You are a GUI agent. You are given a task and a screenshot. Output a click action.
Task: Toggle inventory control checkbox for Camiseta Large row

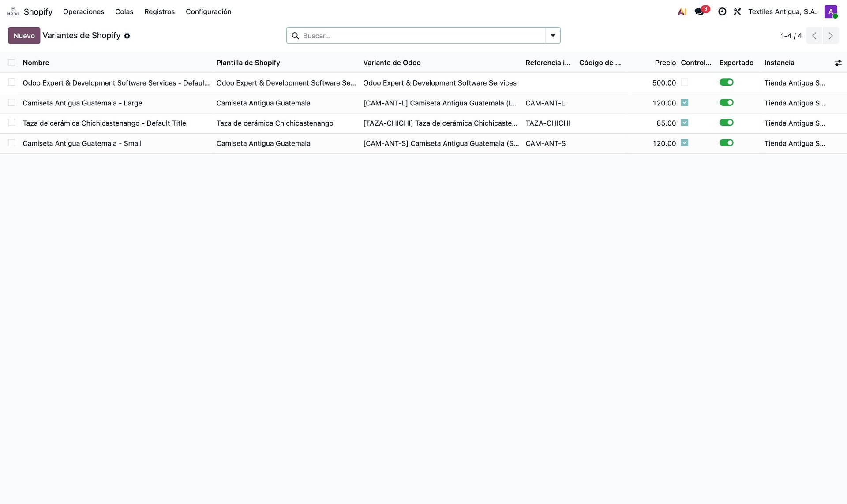click(x=685, y=103)
